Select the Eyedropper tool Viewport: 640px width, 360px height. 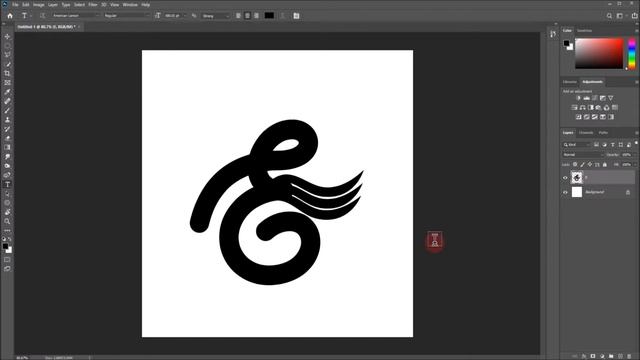click(x=7, y=92)
